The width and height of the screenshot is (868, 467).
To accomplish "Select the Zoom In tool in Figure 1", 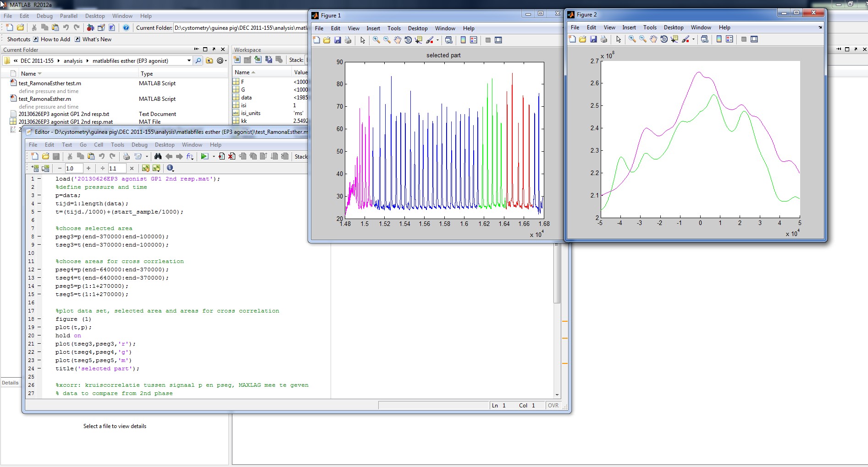I will (x=376, y=40).
